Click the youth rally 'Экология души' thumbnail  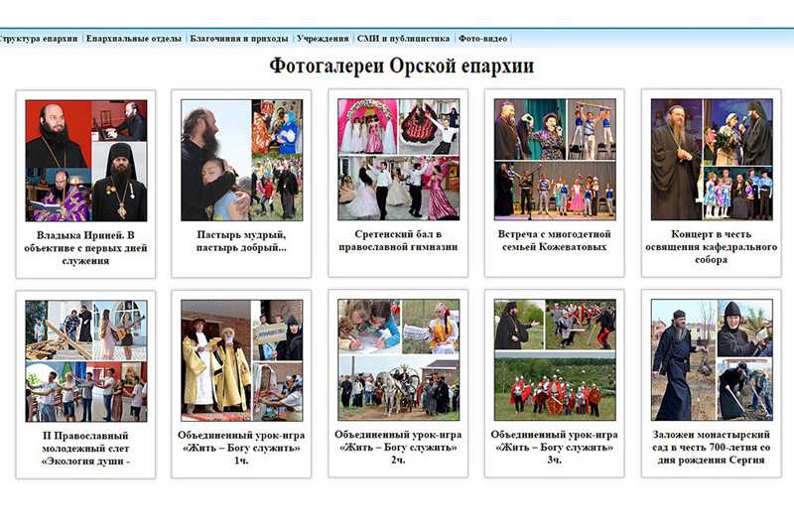click(x=85, y=360)
